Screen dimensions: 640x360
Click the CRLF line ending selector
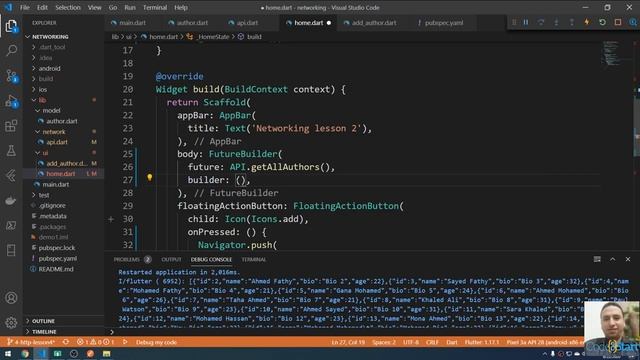pyautogui.click(x=432, y=342)
